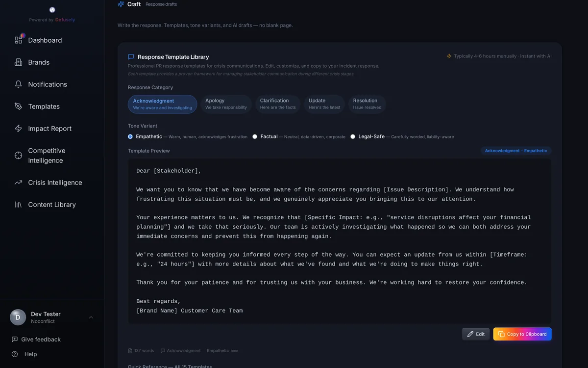Switch tone to Factual
This screenshot has height=368, width=588.
click(x=254, y=136)
